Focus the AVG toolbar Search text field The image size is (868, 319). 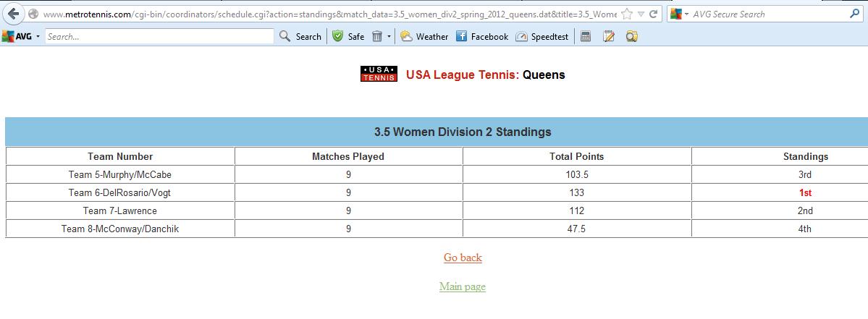click(x=159, y=36)
